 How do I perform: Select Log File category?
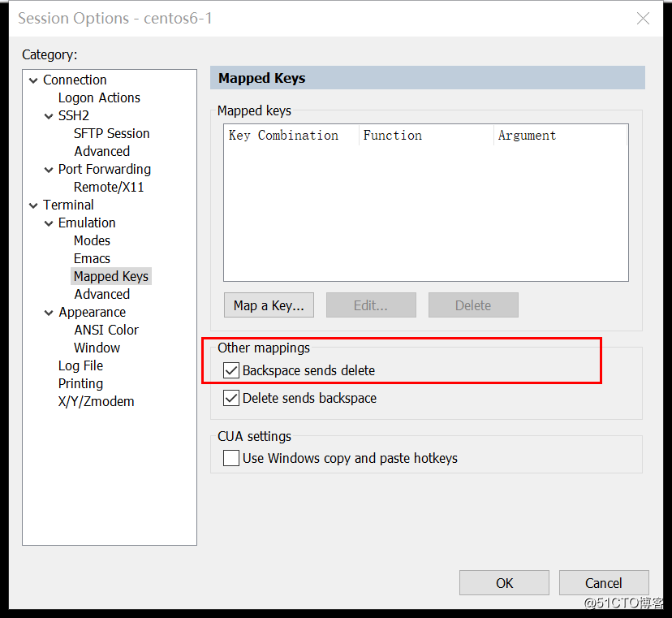[x=80, y=365]
